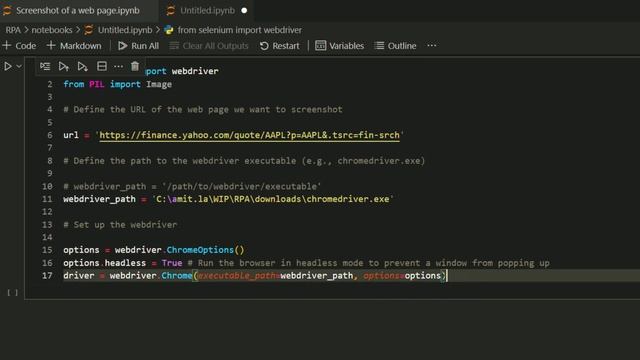Click line number 17 in the gutter
640x360 pixels.
point(47,276)
